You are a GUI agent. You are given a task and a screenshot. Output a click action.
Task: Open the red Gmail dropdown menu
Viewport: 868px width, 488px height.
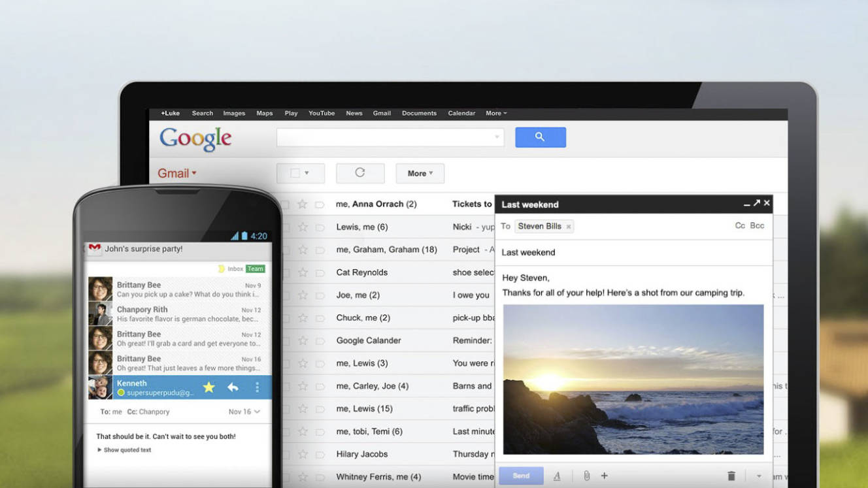(x=176, y=173)
